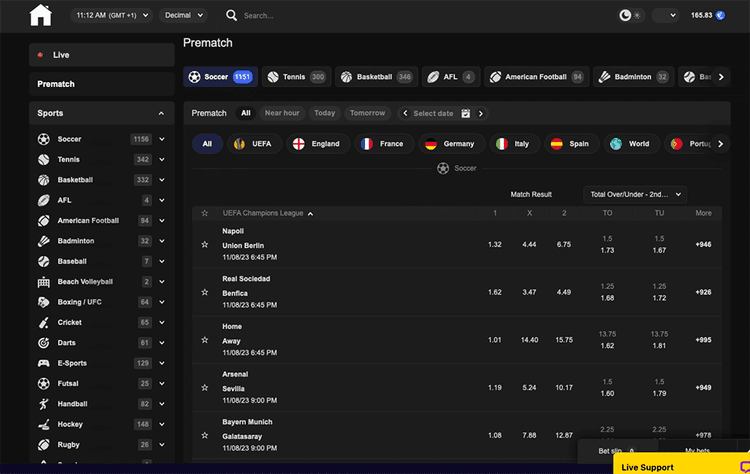Filter by UEFA competitions

(x=254, y=144)
